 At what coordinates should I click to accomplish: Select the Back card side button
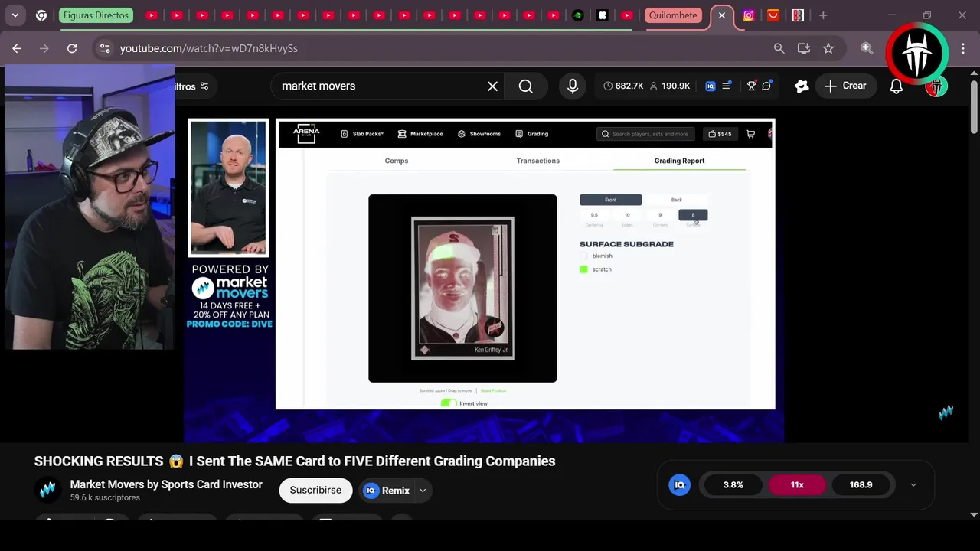[676, 200]
